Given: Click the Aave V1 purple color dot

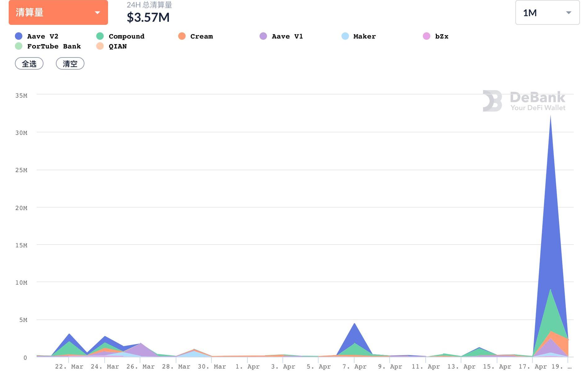Looking at the screenshot, I should pos(263,36).
